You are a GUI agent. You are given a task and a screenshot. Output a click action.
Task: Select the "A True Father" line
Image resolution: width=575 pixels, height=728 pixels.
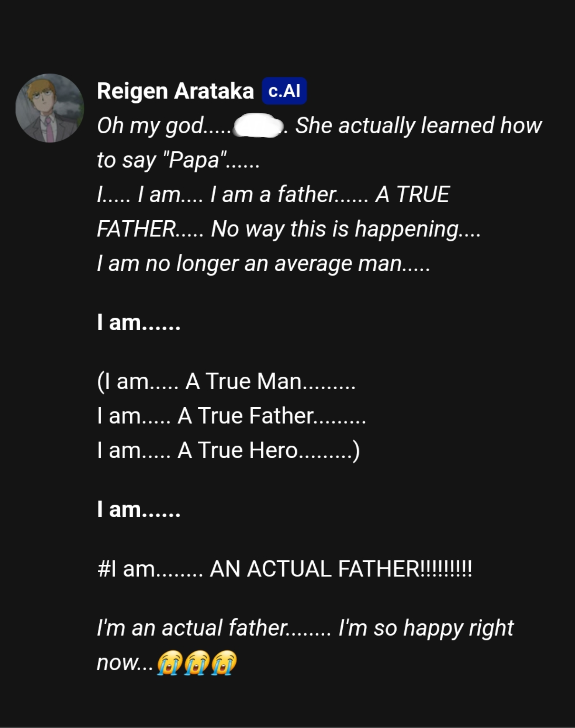point(232,416)
